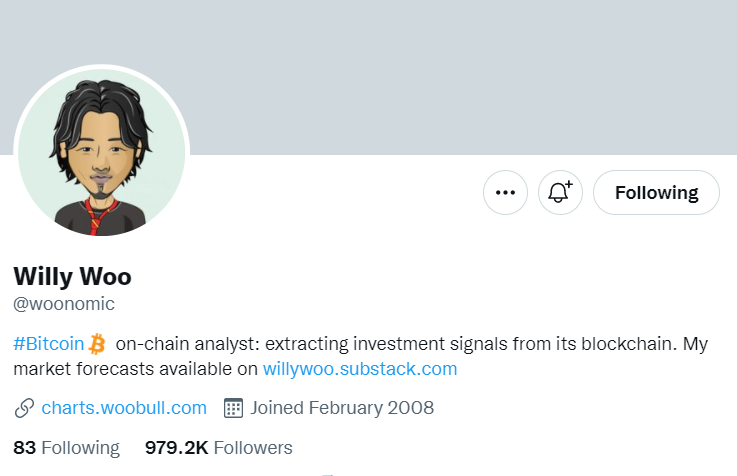Open the charts.woobull.com website link
This screenshot has width=737, height=476.
click(124, 408)
